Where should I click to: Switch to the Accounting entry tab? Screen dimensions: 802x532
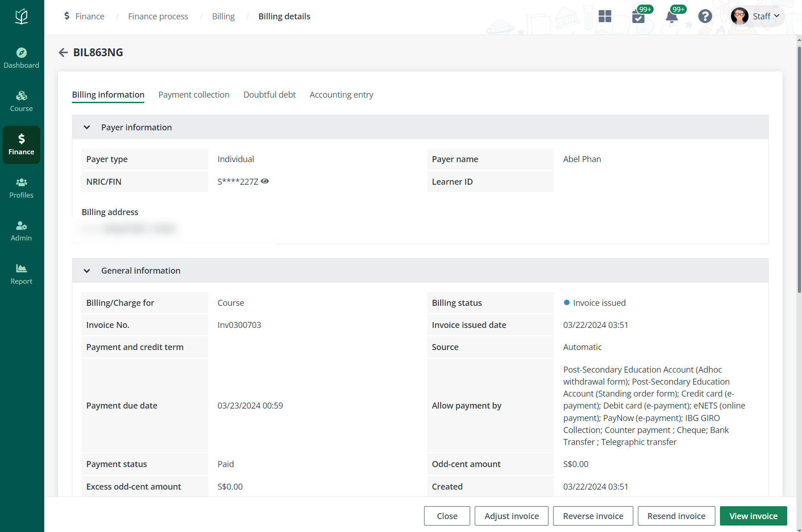pos(342,95)
